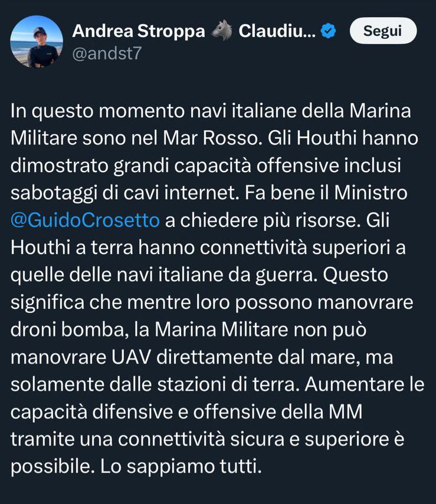
Task: Click the blue verified badge icon
Action: pos(328,31)
